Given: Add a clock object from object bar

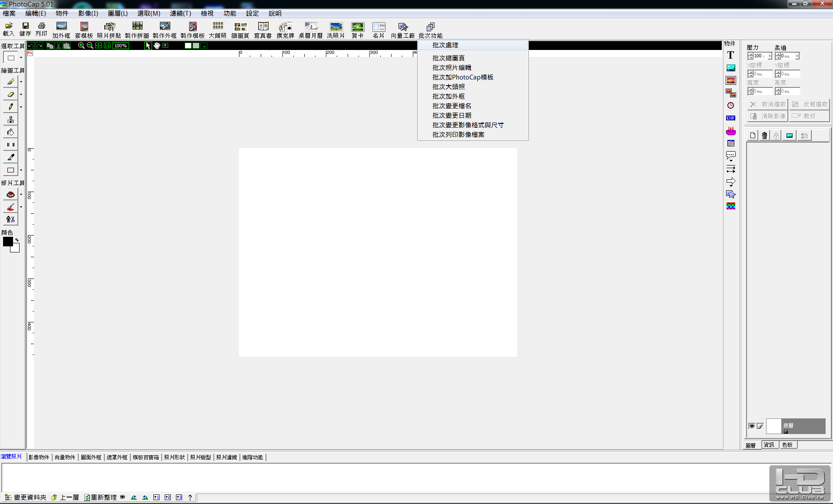Looking at the screenshot, I should coord(730,106).
